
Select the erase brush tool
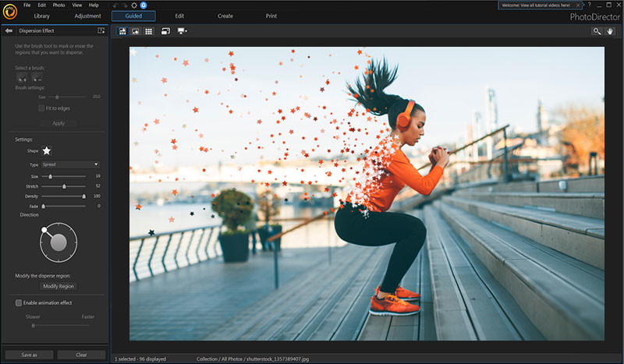pos(37,79)
